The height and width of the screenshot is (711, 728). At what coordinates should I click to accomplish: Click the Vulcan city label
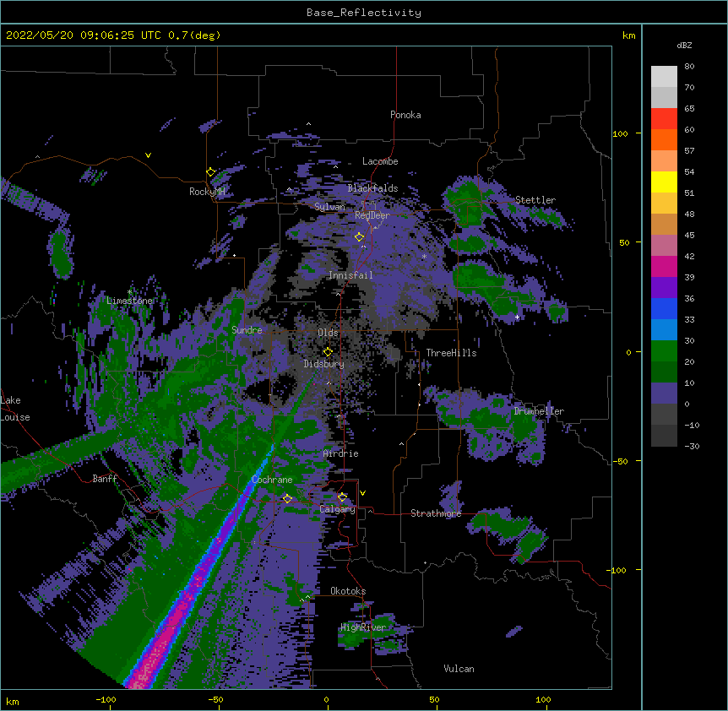pos(459,669)
